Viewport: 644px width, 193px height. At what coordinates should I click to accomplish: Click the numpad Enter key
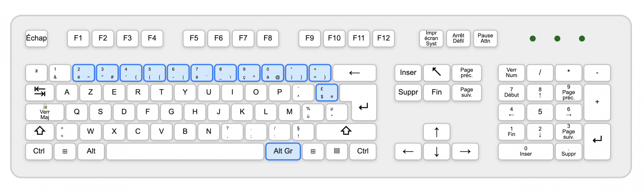[597, 142]
